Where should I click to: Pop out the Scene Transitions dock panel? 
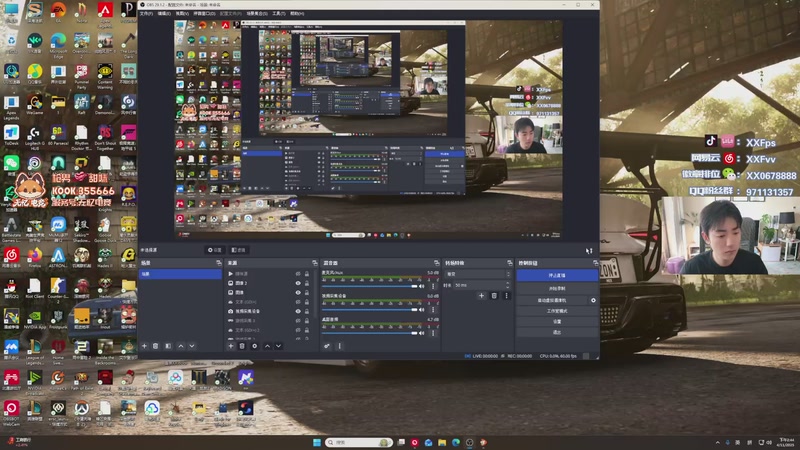tap(509, 263)
